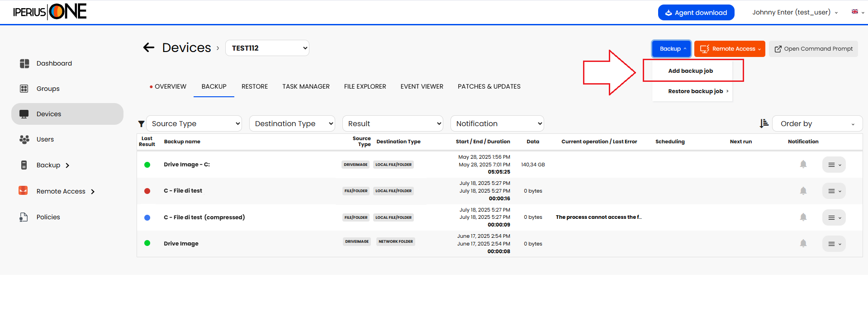The height and width of the screenshot is (321, 868).
Task: Click the Agent download button
Action: [x=696, y=13]
